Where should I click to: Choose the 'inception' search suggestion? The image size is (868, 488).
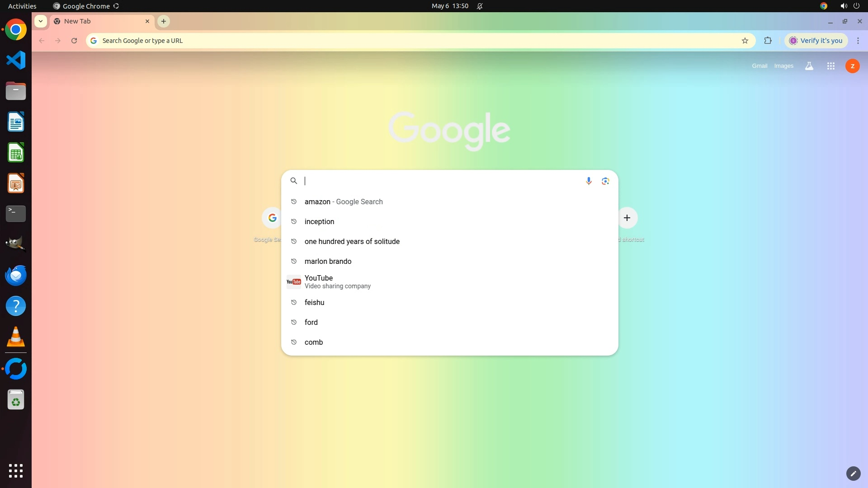[x=319, y=221]
